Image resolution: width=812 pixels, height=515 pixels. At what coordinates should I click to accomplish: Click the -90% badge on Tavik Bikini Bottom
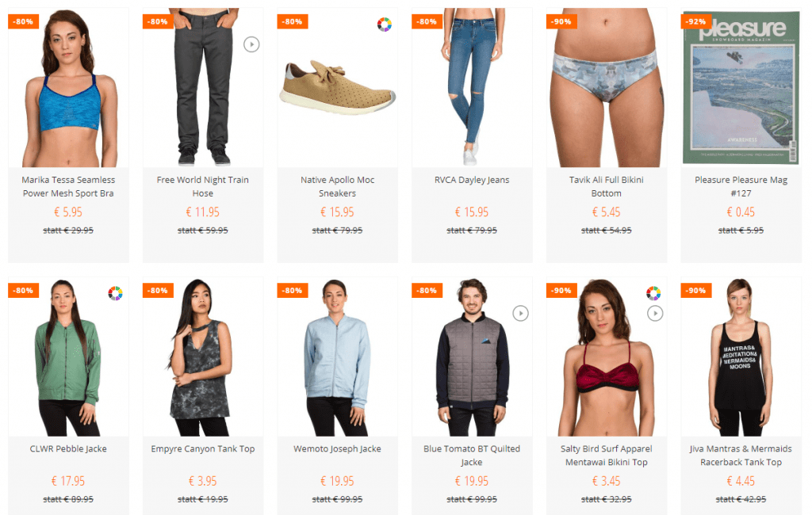point(562,21)
